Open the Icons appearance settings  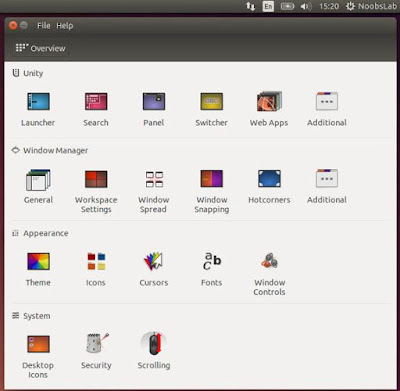click(x=96, y=262)
